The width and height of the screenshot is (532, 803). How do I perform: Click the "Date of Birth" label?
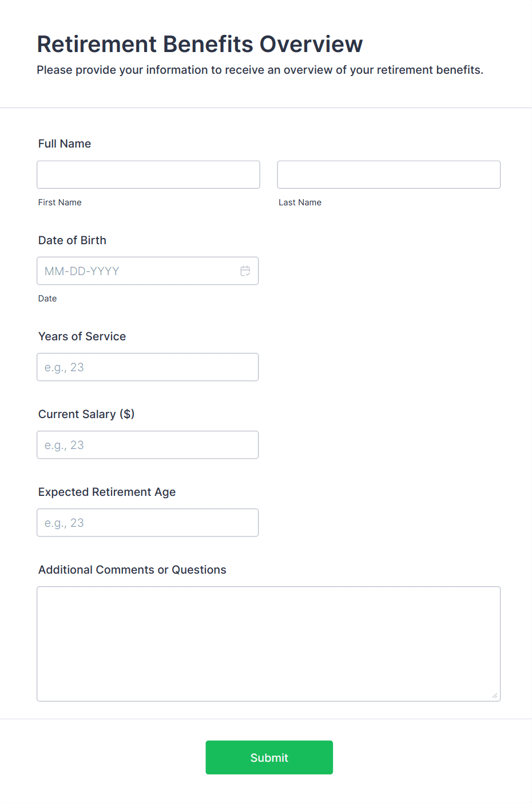point(72,240)
